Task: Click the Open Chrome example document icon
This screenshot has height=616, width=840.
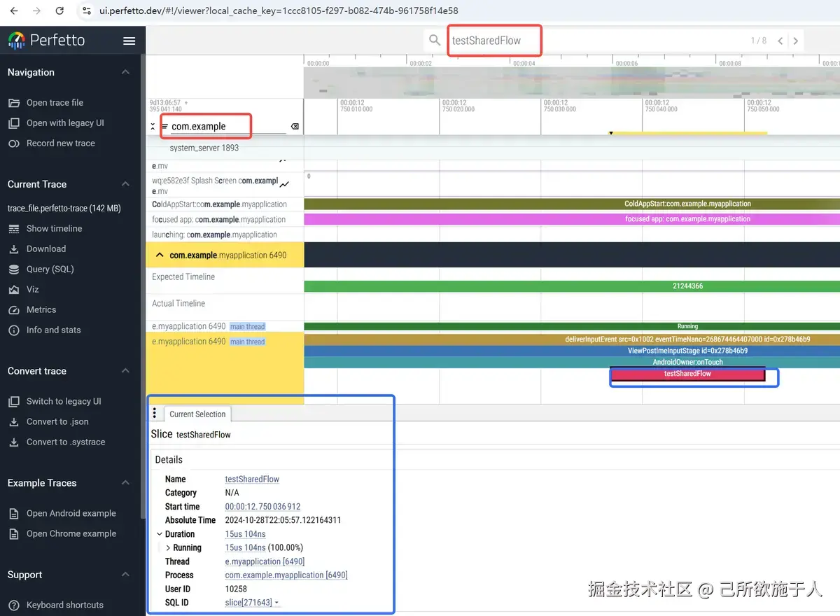Action: [x=14, y=534]
